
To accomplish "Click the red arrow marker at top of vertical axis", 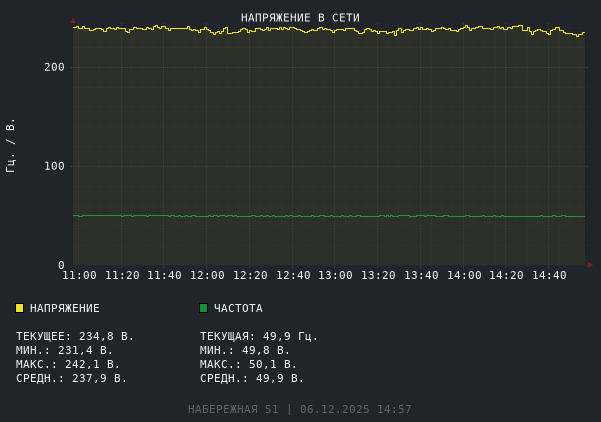I will click(x=73, y=21).
